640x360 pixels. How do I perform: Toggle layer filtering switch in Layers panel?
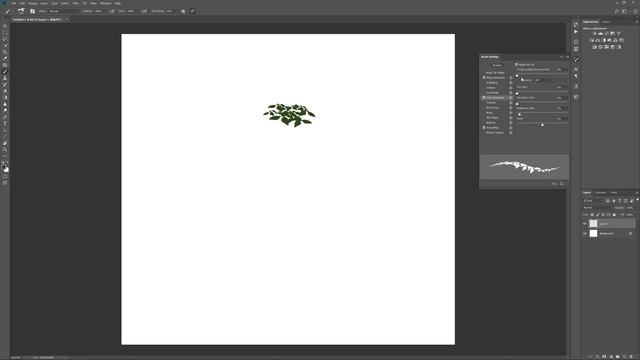(x=638, y=200)
